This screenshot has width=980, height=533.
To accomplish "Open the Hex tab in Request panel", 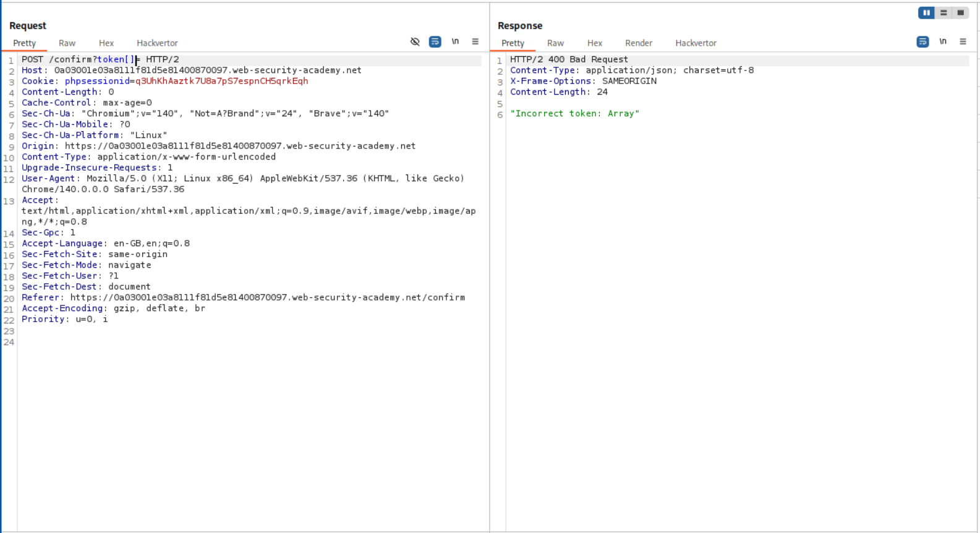I will [x=106, y=43].
